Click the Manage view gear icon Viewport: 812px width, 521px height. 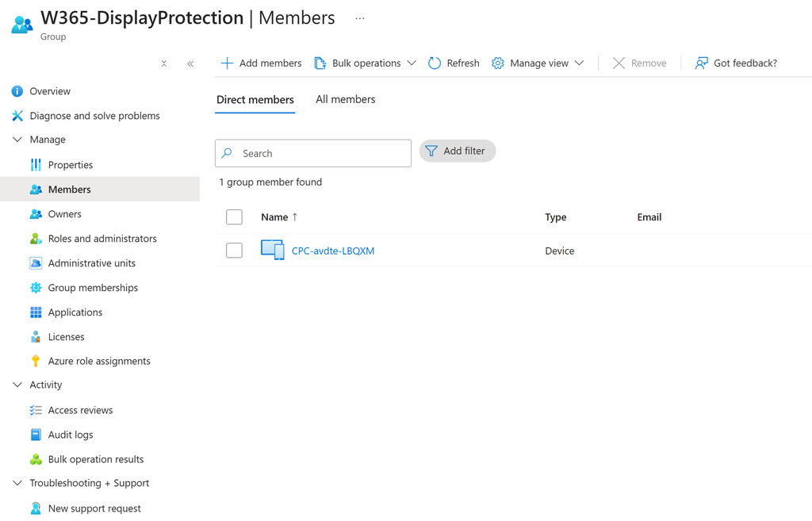pos(498,63)
